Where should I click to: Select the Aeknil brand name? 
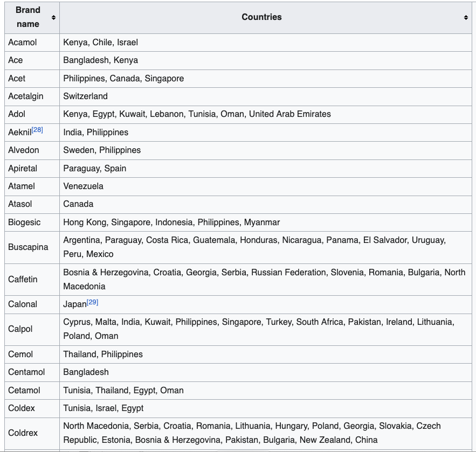click(20, 133)
